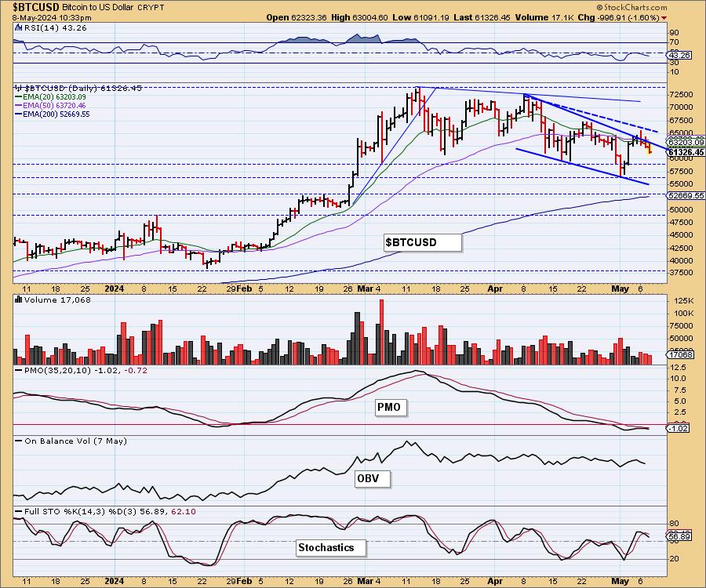This screenshot has width=706, height=588.
Task: Click the 12.5 PMO axis label
Action: click(678, 367)
